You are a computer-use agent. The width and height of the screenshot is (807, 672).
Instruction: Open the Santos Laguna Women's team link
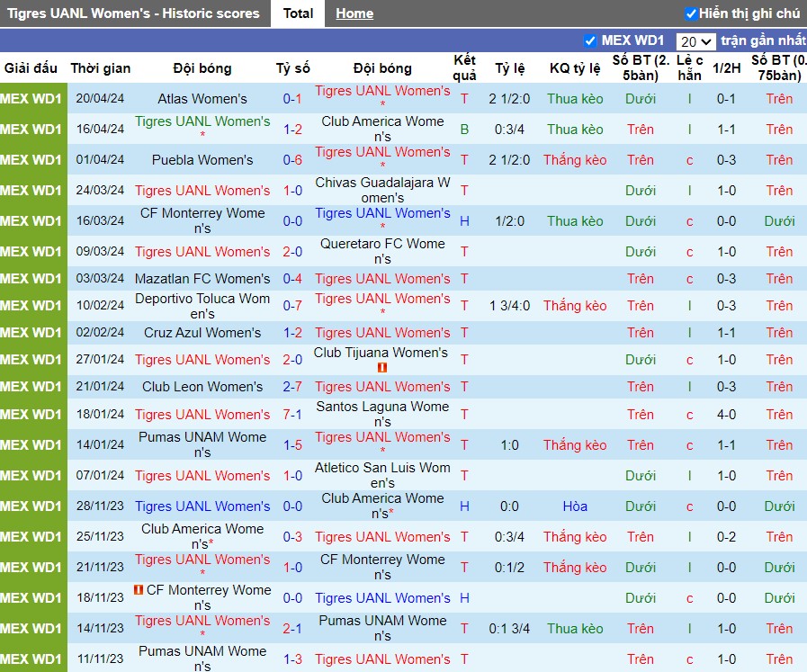382,414
